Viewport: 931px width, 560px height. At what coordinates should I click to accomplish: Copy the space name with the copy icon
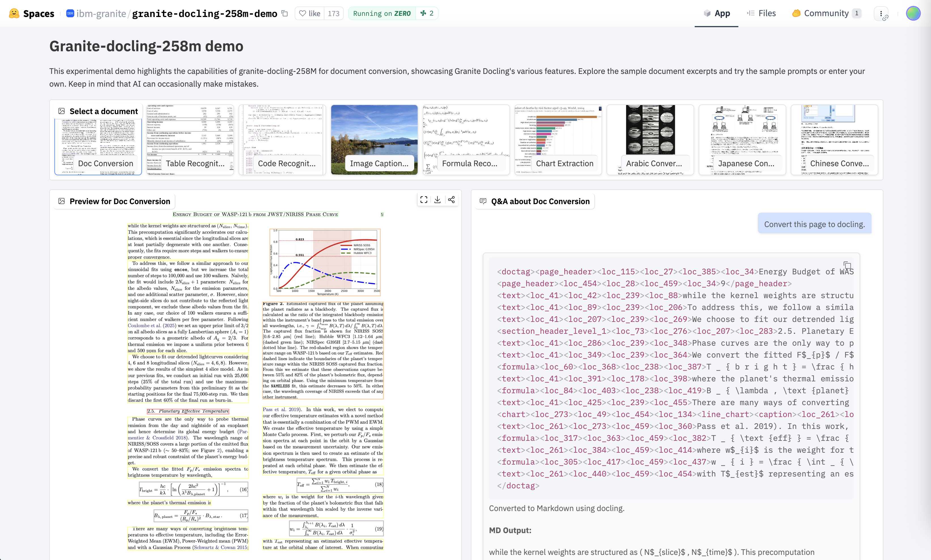[285, 14]
